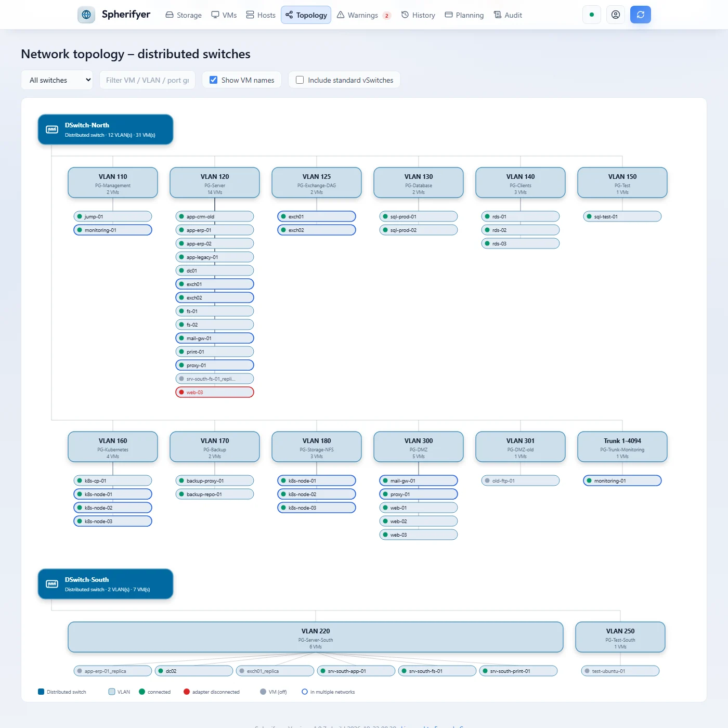Screen dimensions: 728x728
Task: Click the Topology share icon
Action: click(289, 15)
